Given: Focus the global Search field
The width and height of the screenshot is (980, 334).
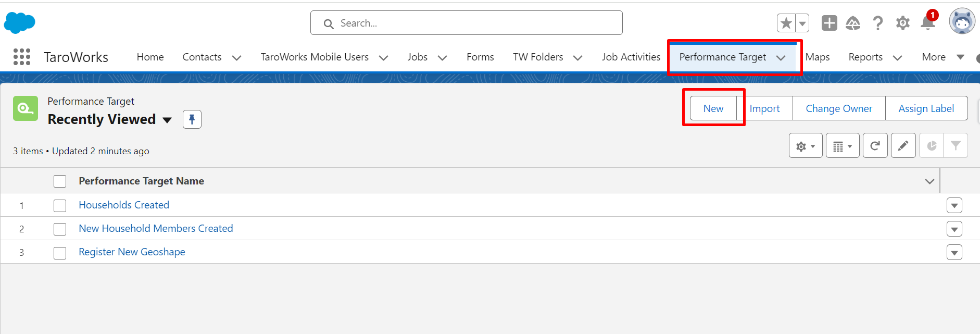Looking at the screenshot, I should 466,23.
